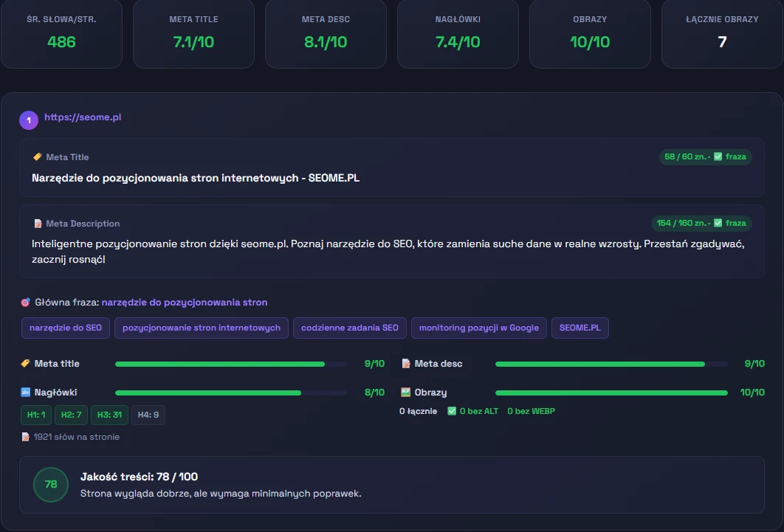784x532 pixels.
Task: Open the https://seome.pl link
Action: click(83, 117)
